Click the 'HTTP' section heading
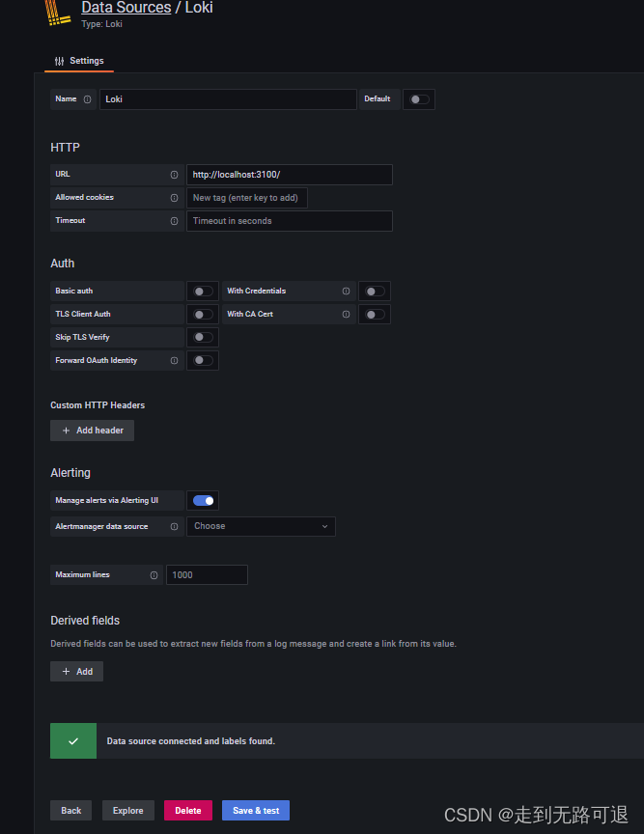Image resolution: width=644 pixels, height=834 pixels. [x=65, y=148]
